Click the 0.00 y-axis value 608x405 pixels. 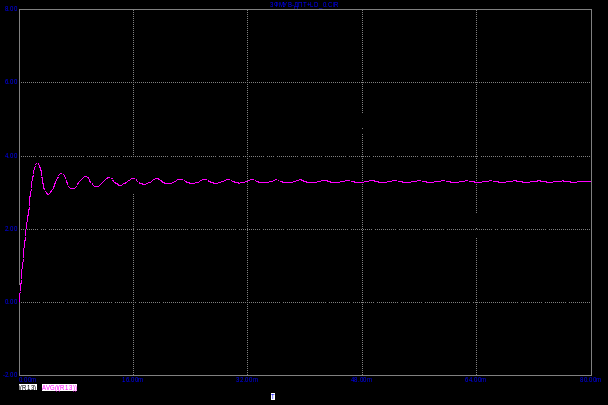pyautogui.click(x=11, y=302)
